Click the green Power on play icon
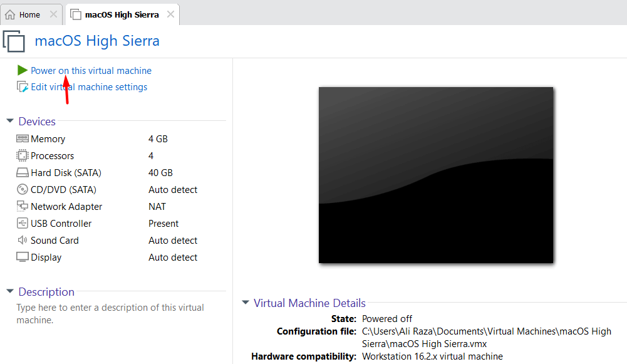Screen dimensions: 627x364 (23, 70)
